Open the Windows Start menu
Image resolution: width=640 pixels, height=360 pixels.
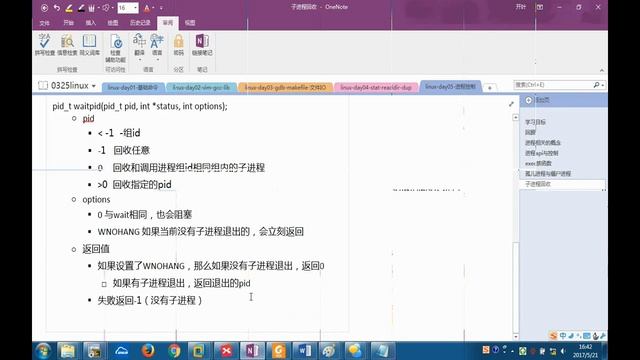[x=43, y=351]
